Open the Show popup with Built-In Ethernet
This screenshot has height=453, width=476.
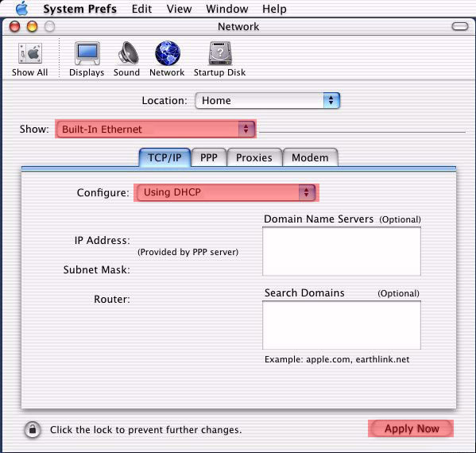(x=156, y=129)
